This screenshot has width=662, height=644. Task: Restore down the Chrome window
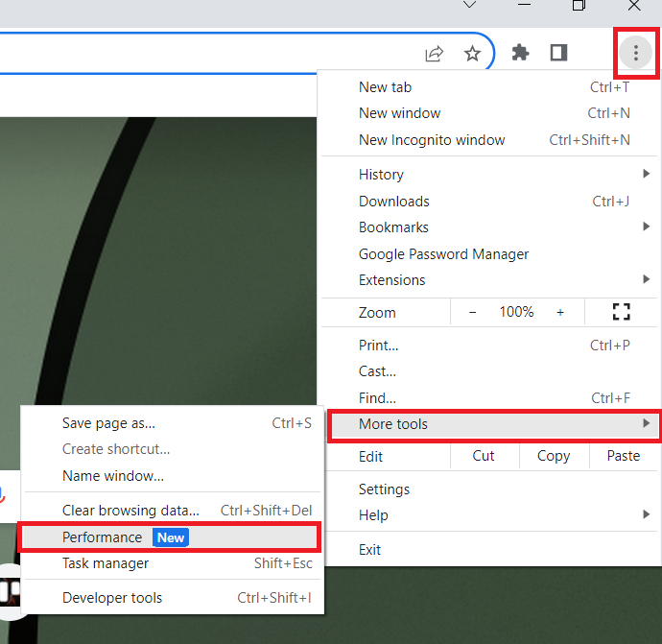tap(579, 5)
